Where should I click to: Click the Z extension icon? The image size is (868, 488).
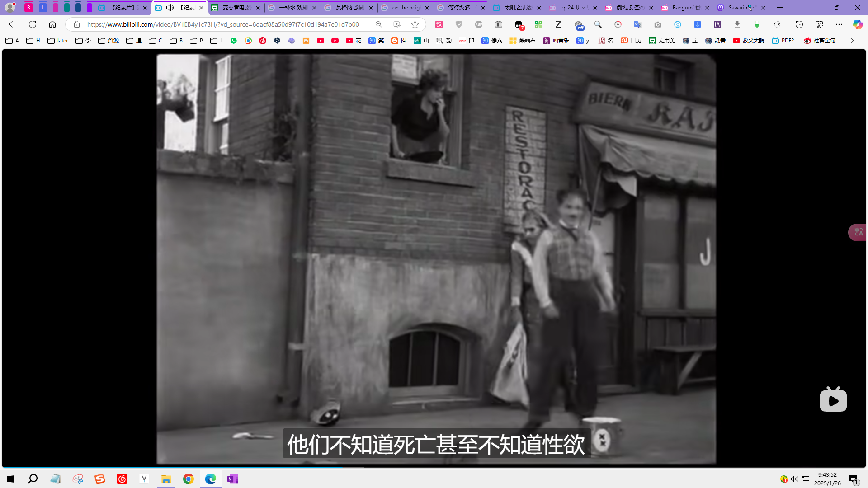click(x=558, y=24)
